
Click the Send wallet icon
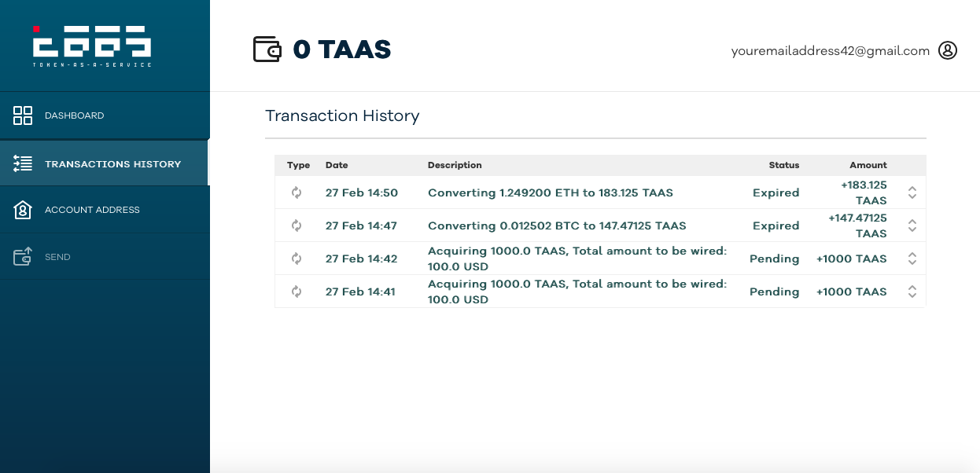point(23,257)
